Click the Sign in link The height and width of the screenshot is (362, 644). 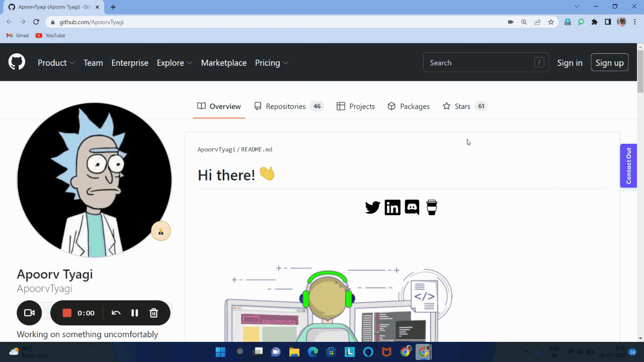(570, 63)
